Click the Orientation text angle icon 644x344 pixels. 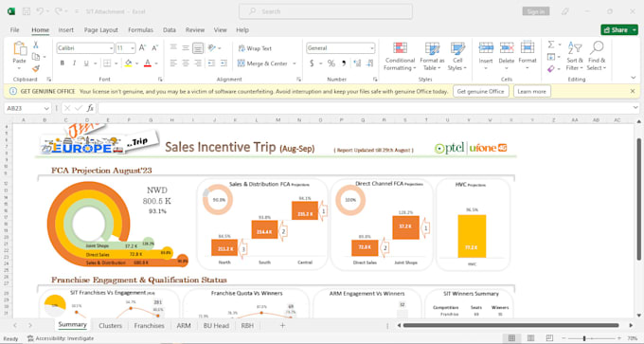coord(212,48)
